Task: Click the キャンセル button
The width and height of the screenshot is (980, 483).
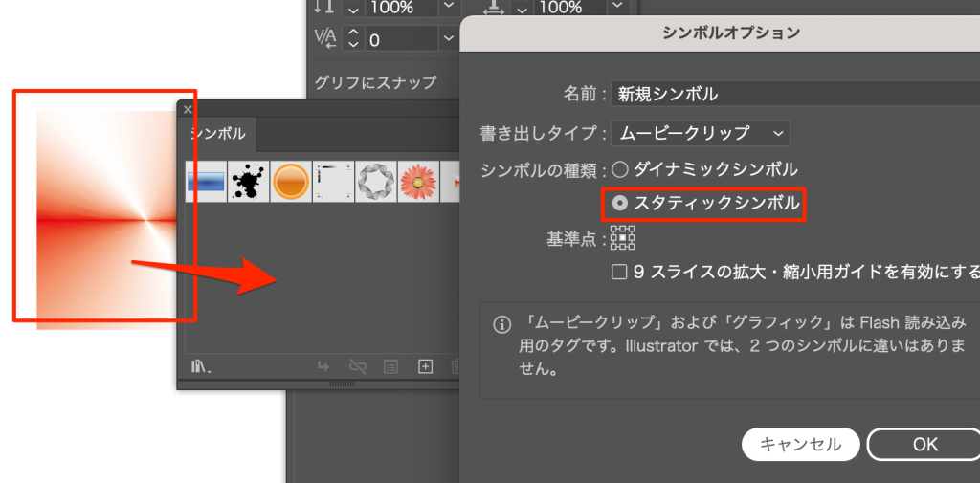Action: [800, 445]
